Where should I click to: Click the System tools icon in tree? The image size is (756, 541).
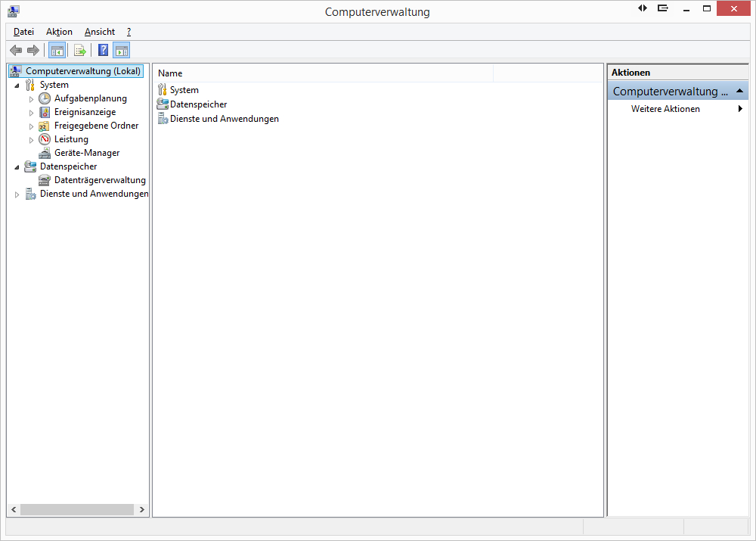click(x=30, y=85)
